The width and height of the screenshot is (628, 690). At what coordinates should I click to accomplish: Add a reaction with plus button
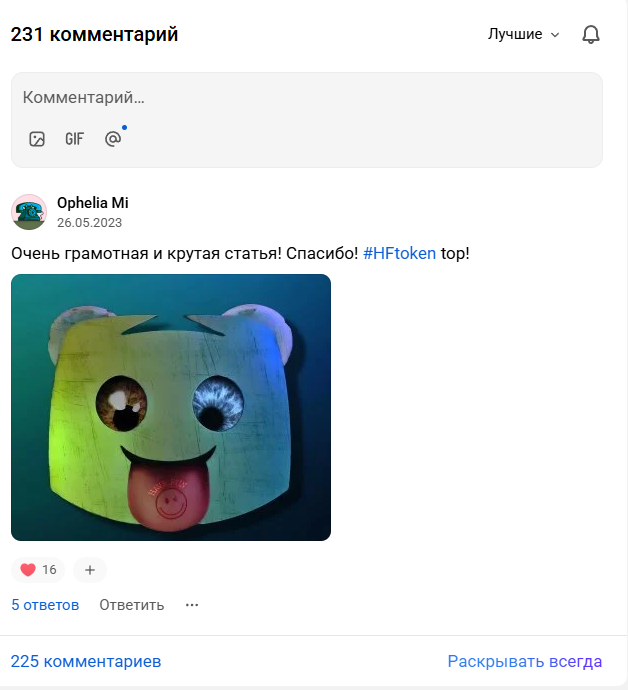point(90,570)
